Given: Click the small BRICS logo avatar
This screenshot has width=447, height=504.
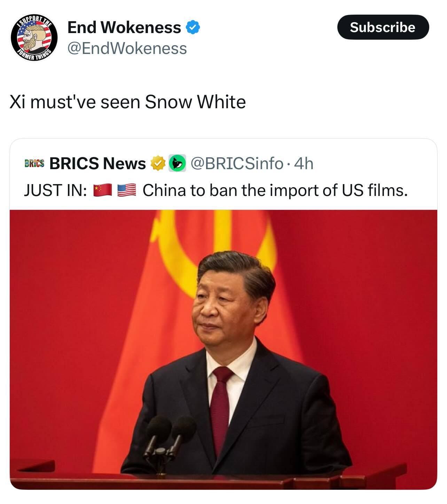Looking at the screenshot, I should pos(34,163).
